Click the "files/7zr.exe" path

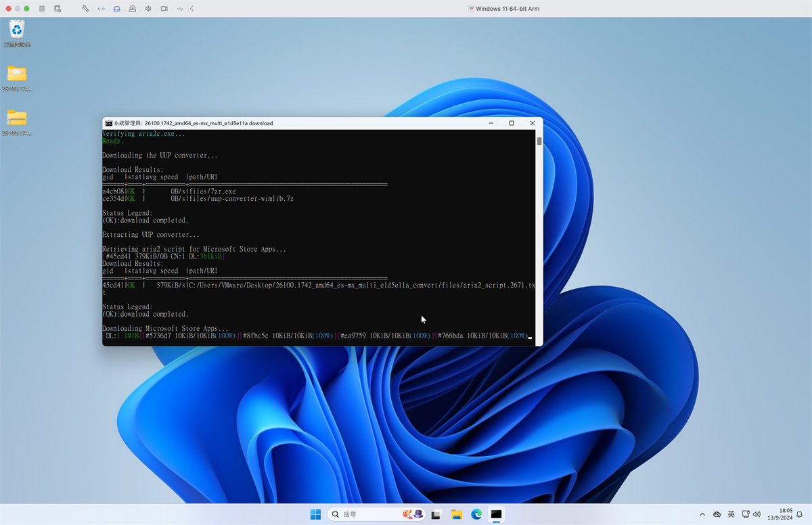click(212, 191)
